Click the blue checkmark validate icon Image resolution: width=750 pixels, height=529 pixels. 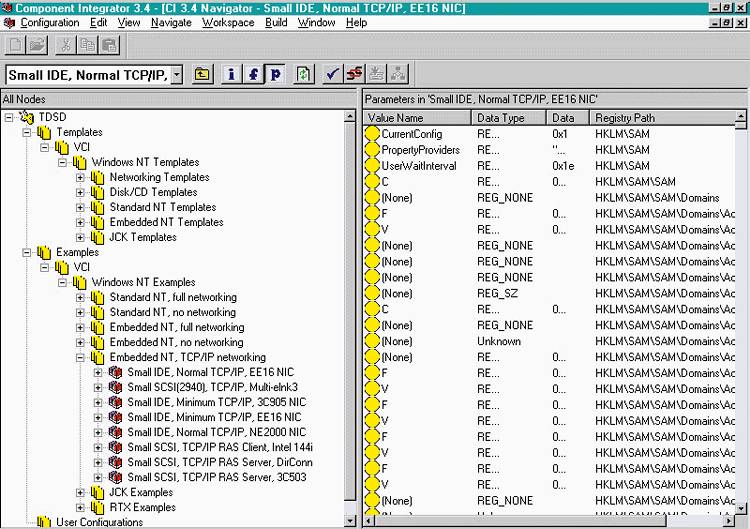[x=332, y=74]
